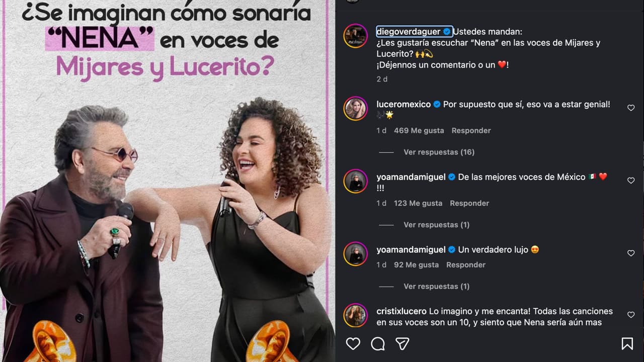Open yoamandamiguel's username on the first comment
This screenshot has width=644, height=362.
[411, 177]
